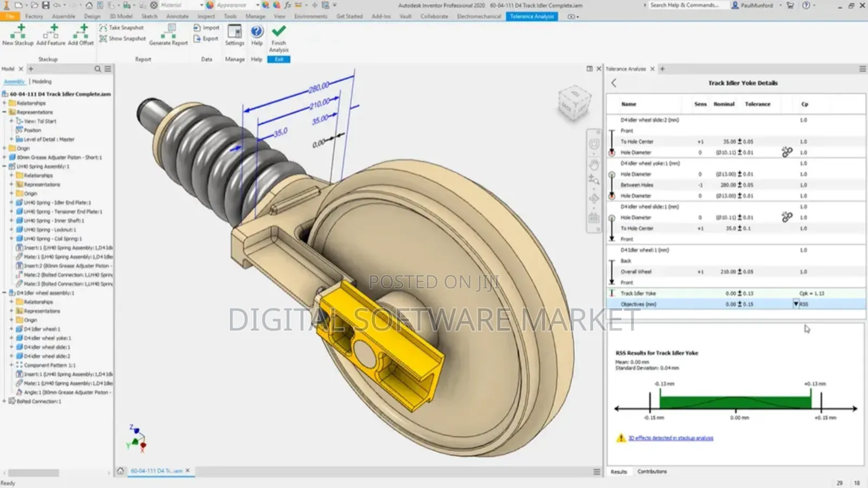This screenshot has height=488, width=868.
Task: Select the New Stackup tool
Action: click(18, 35)
